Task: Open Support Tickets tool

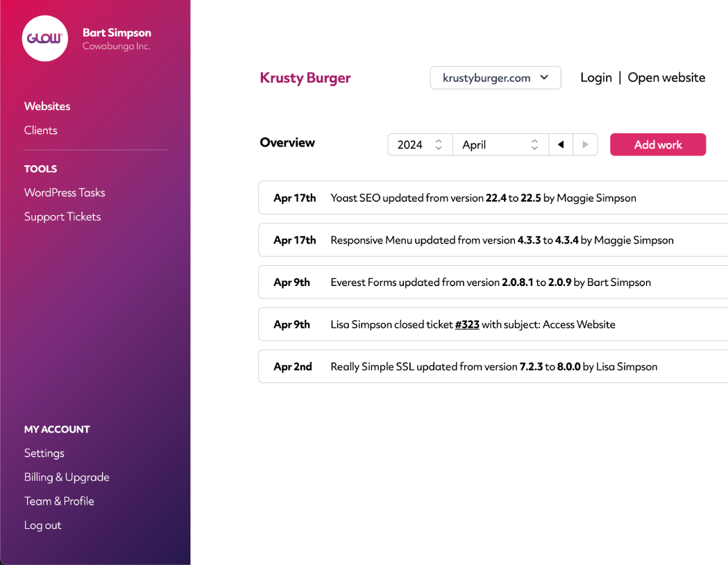Action: click(62, 217)
